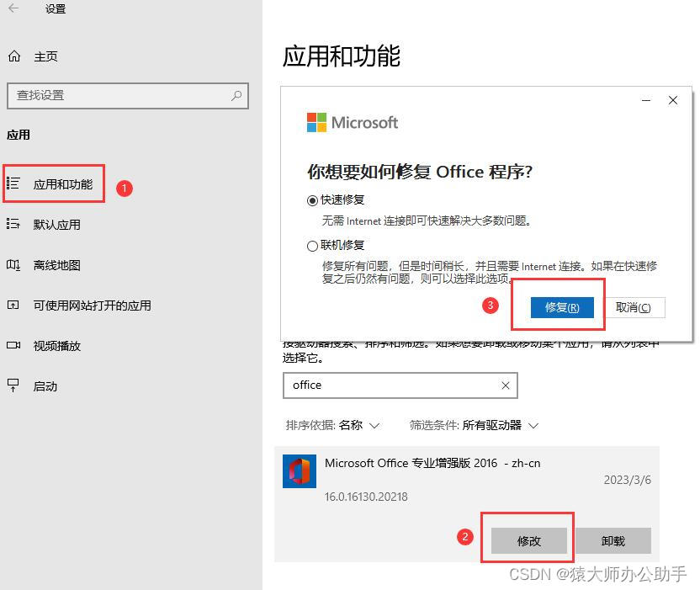Click the 应用和功能 page heading
This screenshot has height=590, width=700.
pos(342,56)
